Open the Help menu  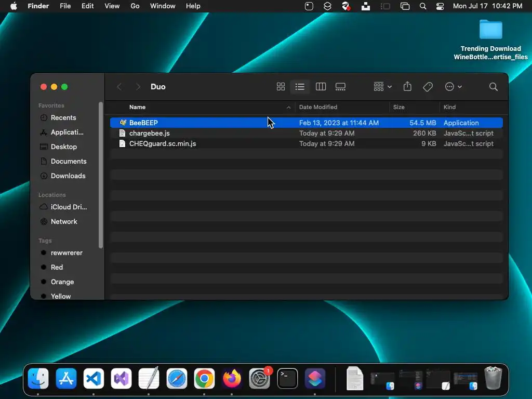click(x=193, y=6)
